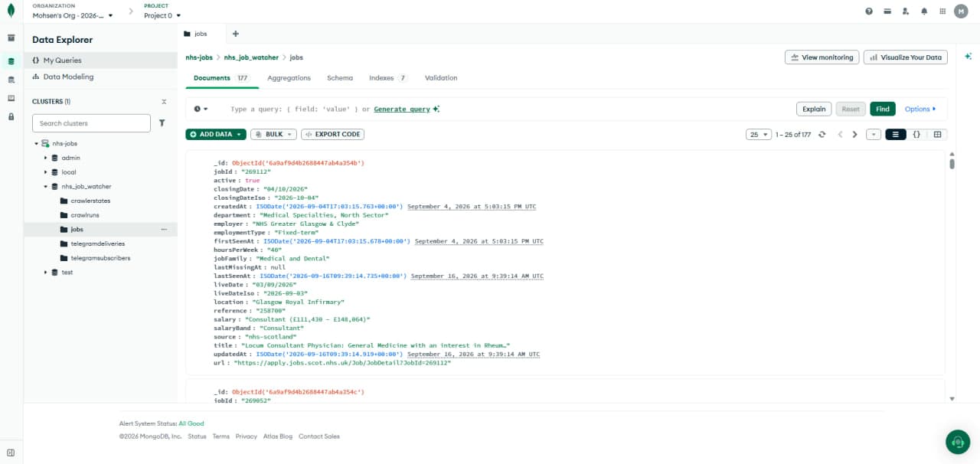This screenshot has height=464, width=980.
Task: Open My Queries in Data Explorer
Action: [x=100, y=60]
